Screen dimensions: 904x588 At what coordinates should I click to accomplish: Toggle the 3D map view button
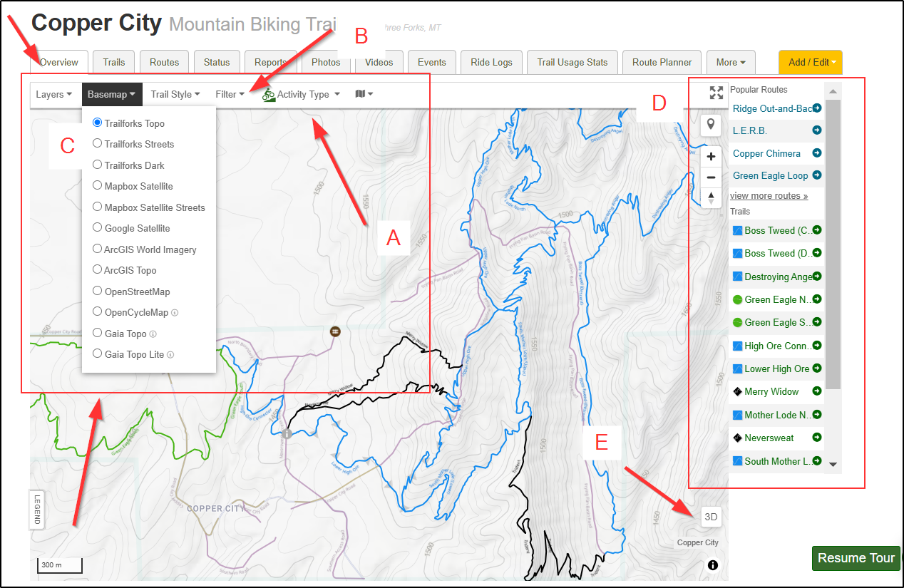coord(711,517)
